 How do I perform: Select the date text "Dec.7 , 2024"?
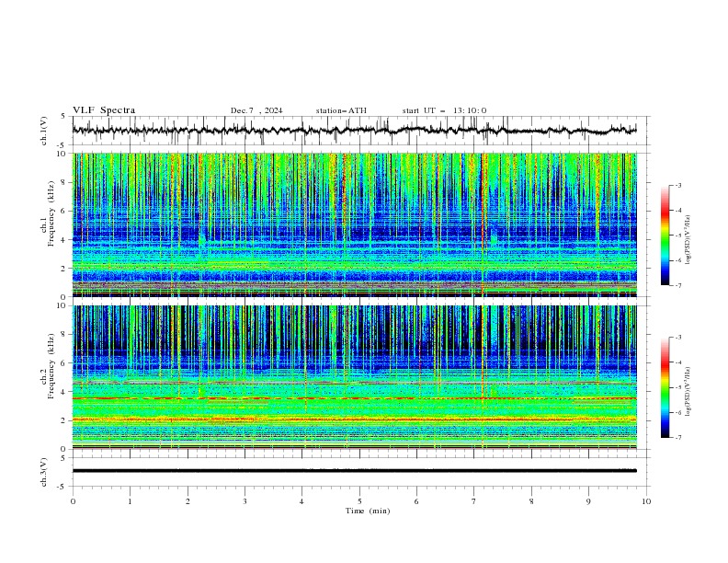[256, 110]
